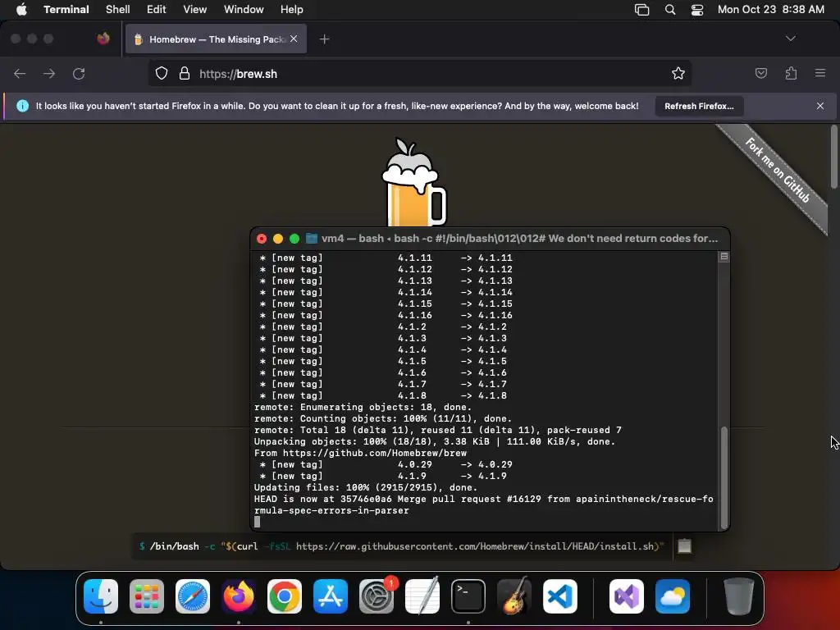
Task: Click the Firefox page vertical scrollbar
Action: (833, 157)
